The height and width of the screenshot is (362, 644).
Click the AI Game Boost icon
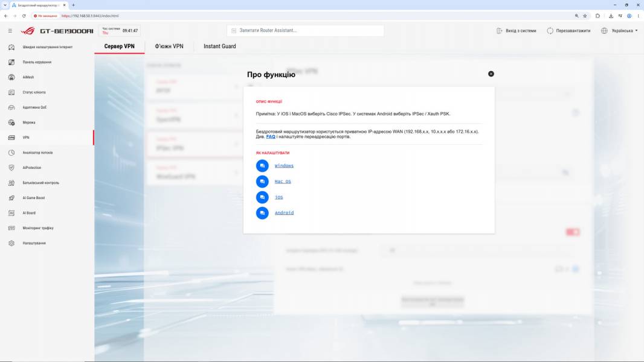point(11,198)
